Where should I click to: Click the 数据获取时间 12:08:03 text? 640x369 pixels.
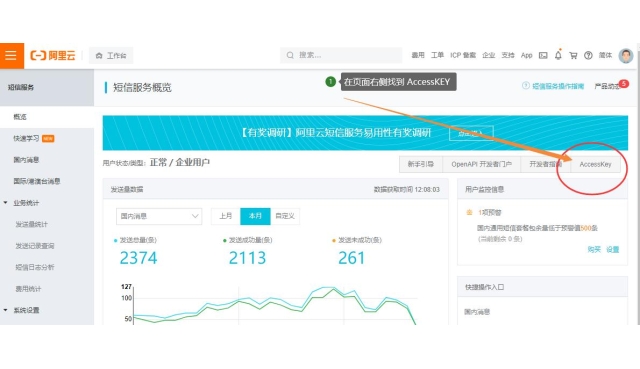tap(407, 189)
